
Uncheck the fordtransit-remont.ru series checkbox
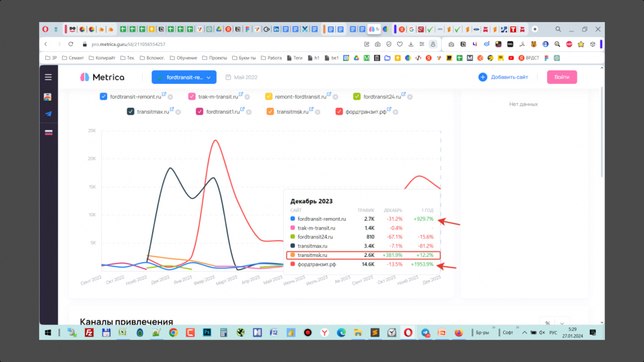103,97
